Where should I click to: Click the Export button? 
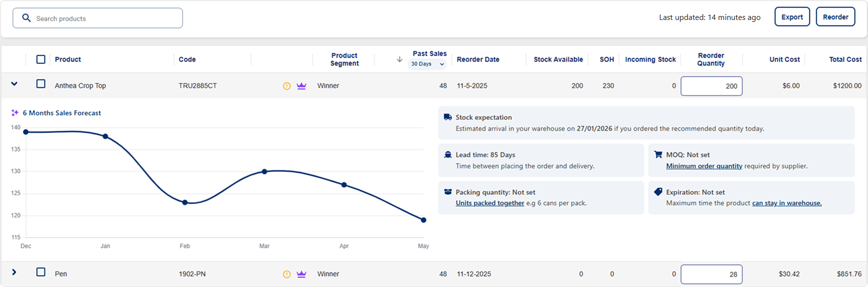pos(792,17)
